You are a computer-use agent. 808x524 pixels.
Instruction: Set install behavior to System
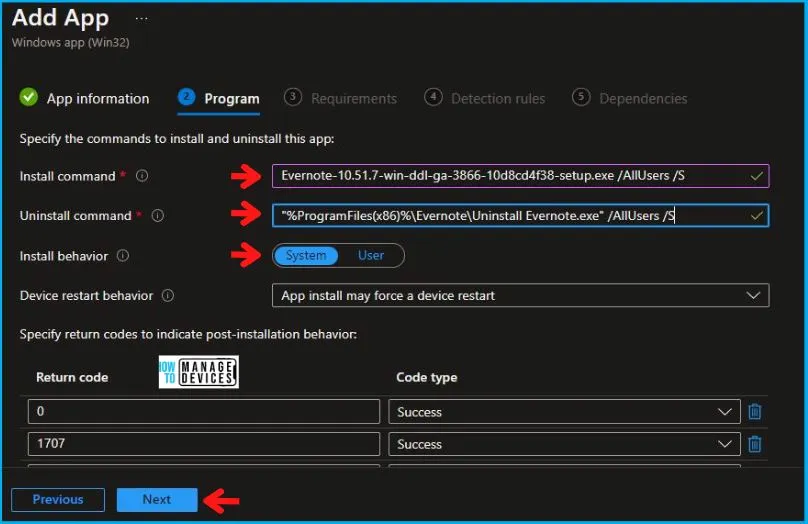coord(306,256)
